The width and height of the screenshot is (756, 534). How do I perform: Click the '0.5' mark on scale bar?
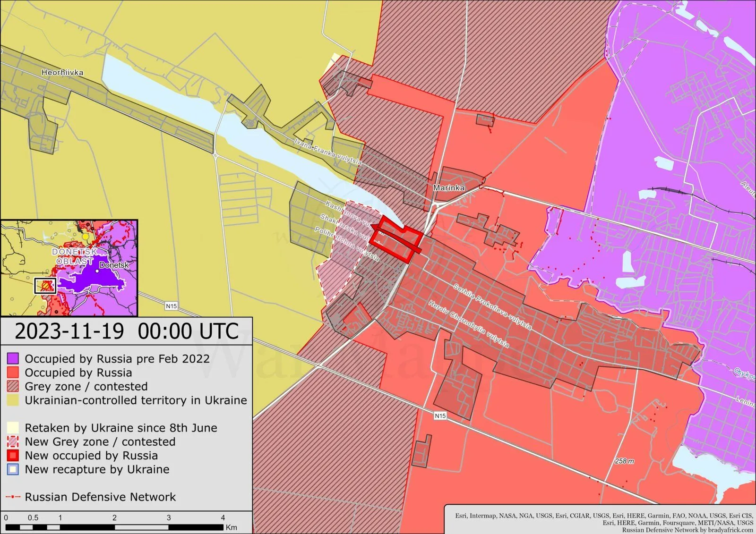[33, 517]
